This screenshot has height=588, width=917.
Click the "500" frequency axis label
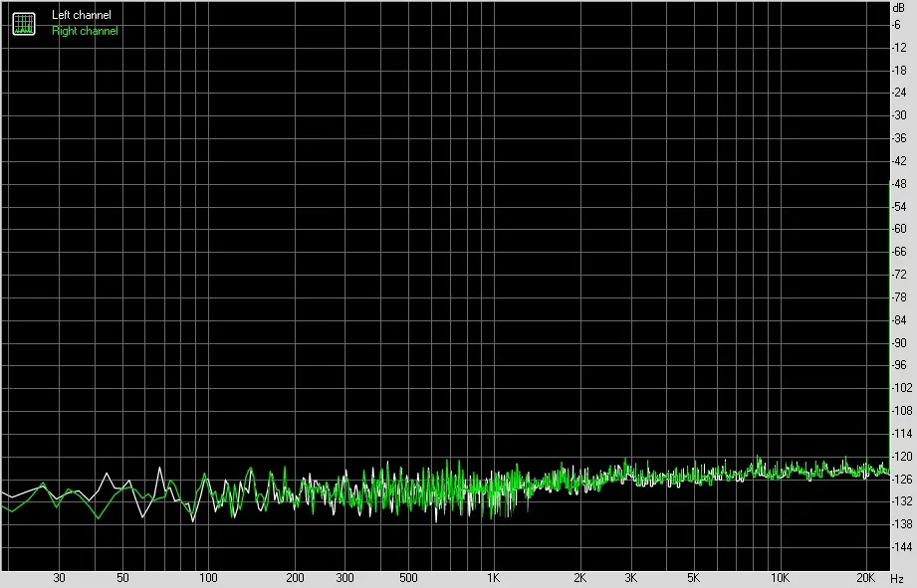pyautogui.click(x=408, y=578)
